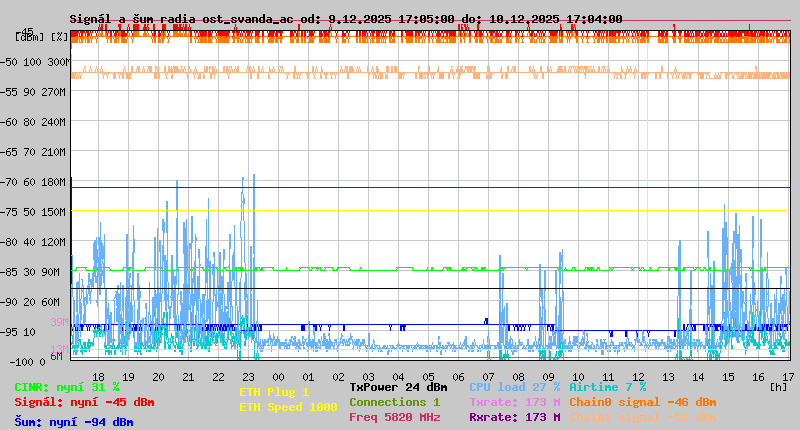Click hour '00' on the time axis
The height and width of the screenshot is (430, 800).
pos(279,377)
